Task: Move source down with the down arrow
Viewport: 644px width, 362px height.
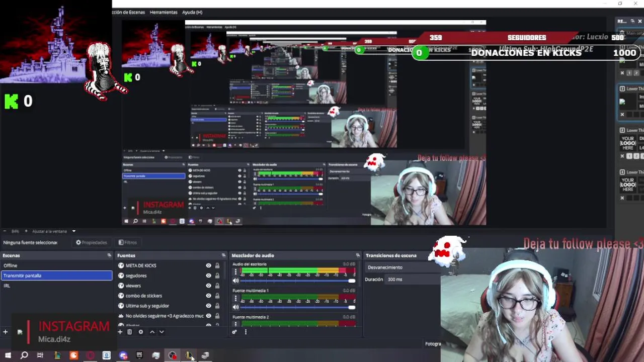Action: 162,332
